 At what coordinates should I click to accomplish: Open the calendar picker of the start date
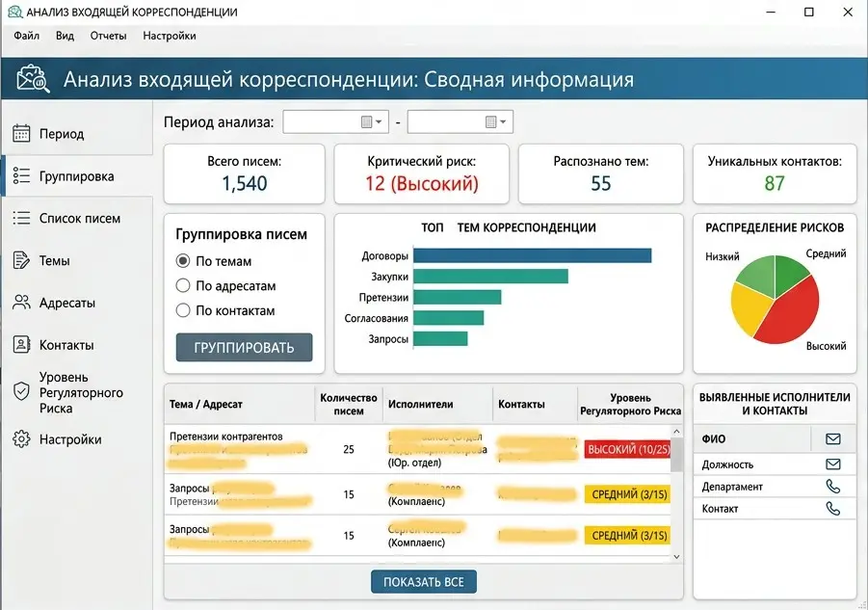[372, 121]
